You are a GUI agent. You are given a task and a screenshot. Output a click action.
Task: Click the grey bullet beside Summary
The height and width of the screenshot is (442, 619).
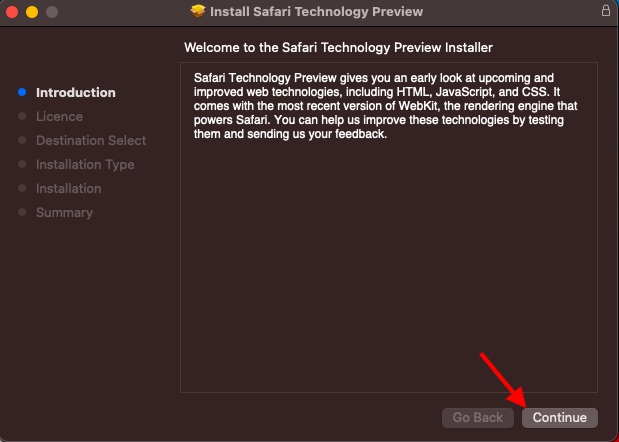tap(22, 212)
